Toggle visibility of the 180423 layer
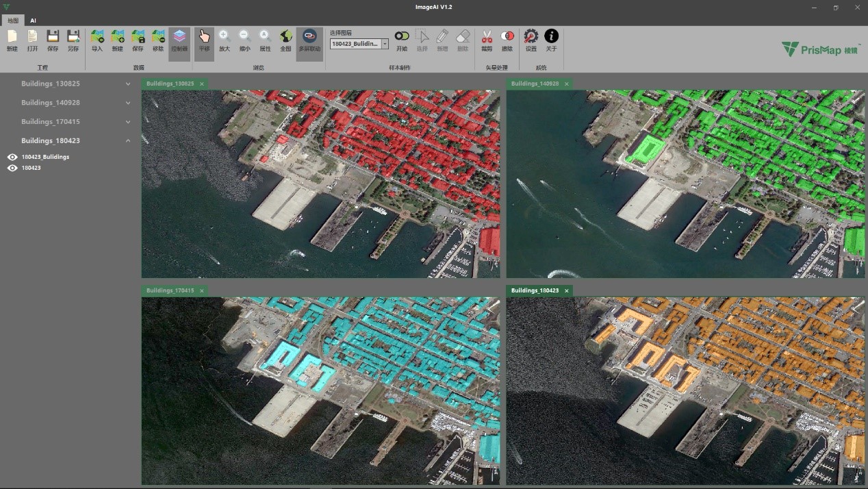Image resolution: width=868 pixels, height=489 pixels. (x=12, y=168)
